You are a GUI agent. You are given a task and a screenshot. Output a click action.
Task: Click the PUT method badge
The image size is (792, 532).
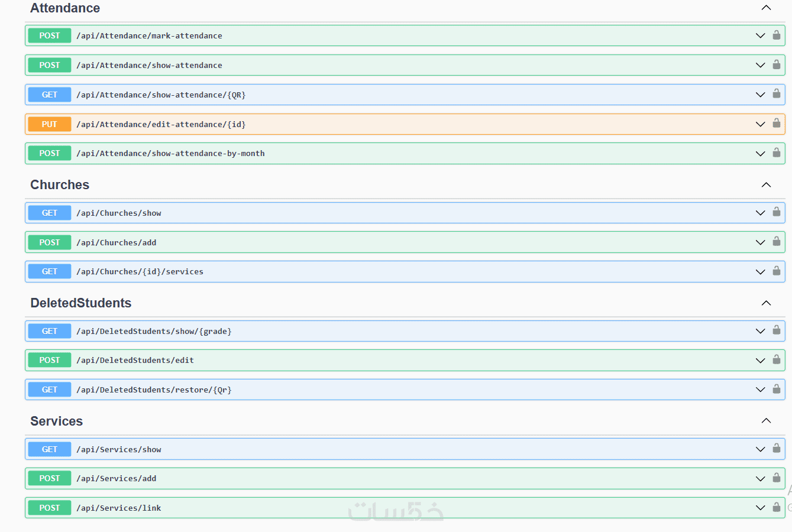pyautogui.click(x=50, y=124)
